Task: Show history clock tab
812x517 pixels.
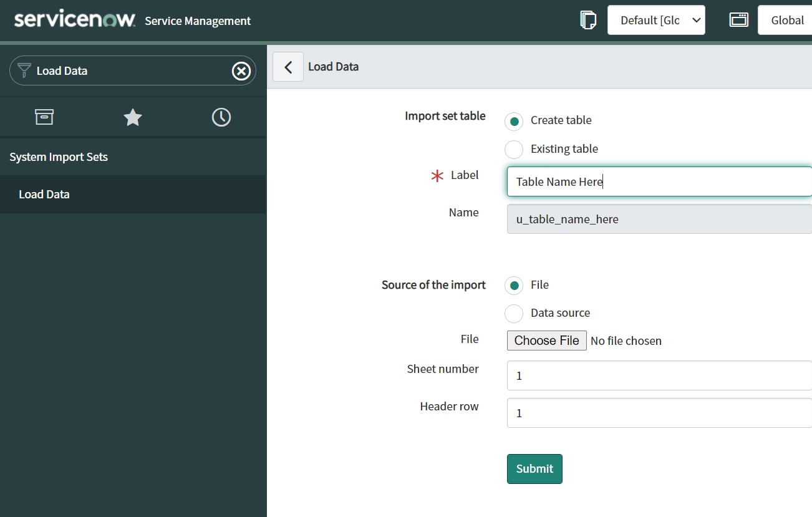Action: click(221, 117)
